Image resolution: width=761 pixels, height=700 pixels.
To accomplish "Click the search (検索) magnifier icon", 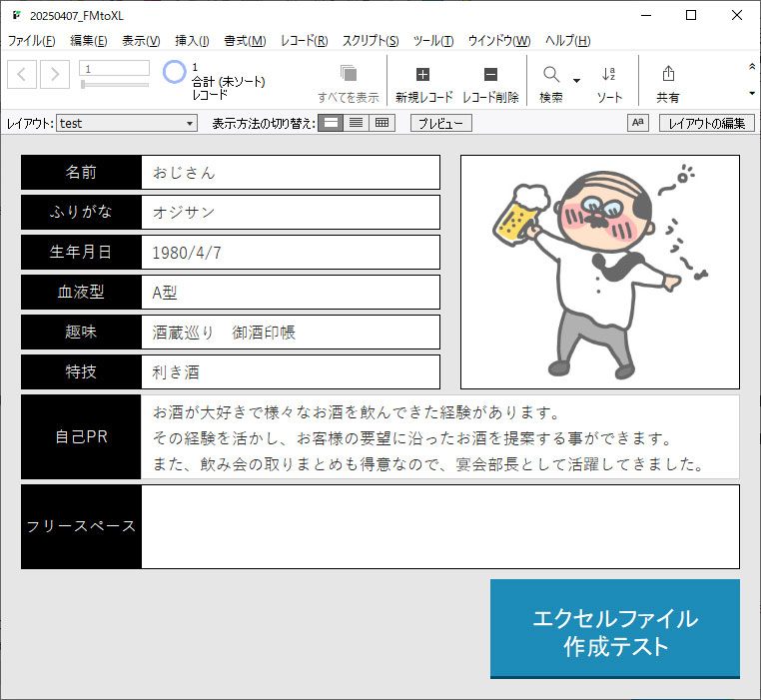I will [x=551, y=74].
